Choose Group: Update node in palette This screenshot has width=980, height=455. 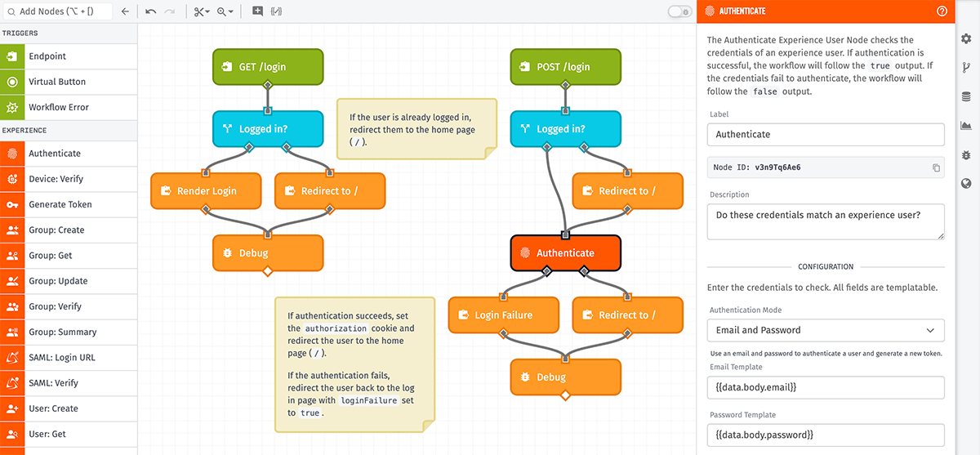69,281
